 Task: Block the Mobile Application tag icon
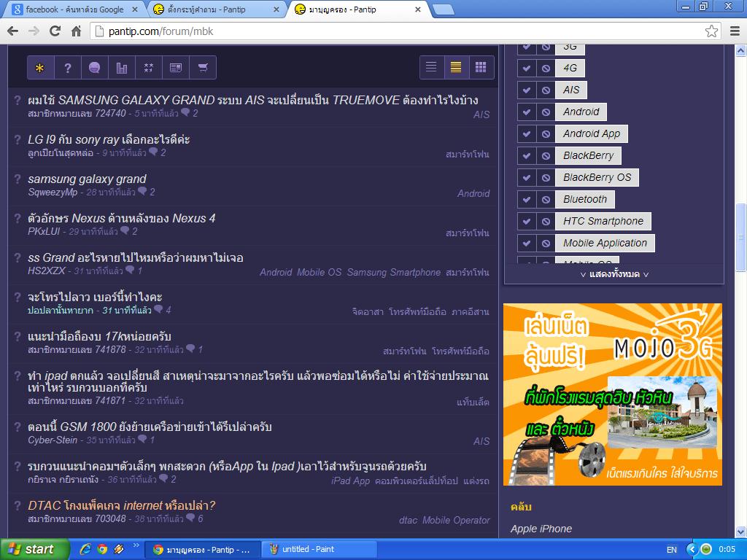(x=546, y=244)
